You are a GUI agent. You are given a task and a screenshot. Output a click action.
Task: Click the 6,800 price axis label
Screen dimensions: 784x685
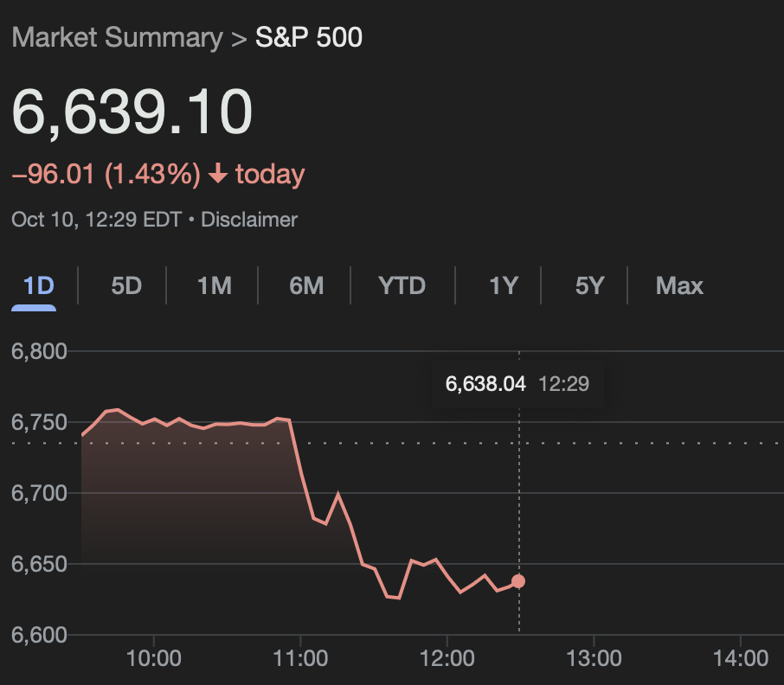click(40, 352)
